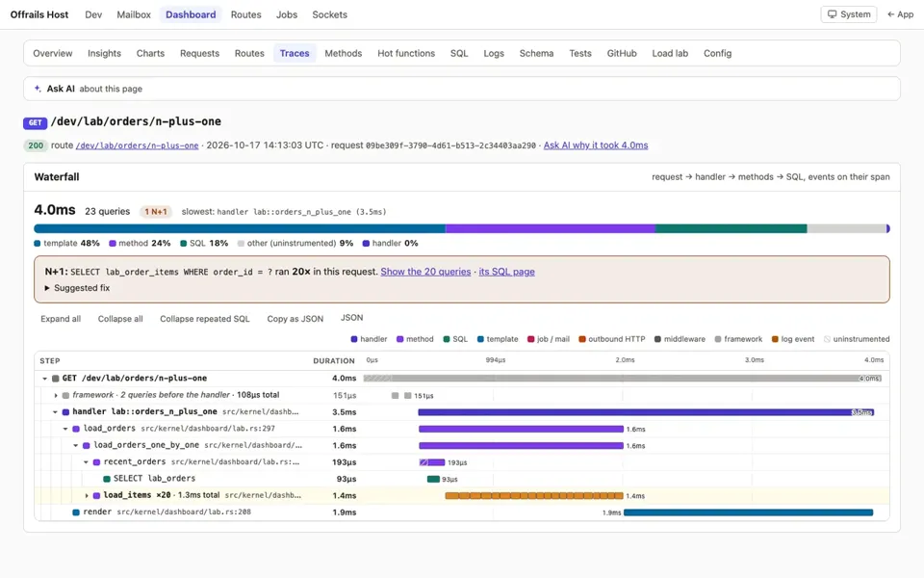Switch to the Hot functions tab
This screenshot has width=924, height=578.
pyautogui.click(x=406, y=53)
